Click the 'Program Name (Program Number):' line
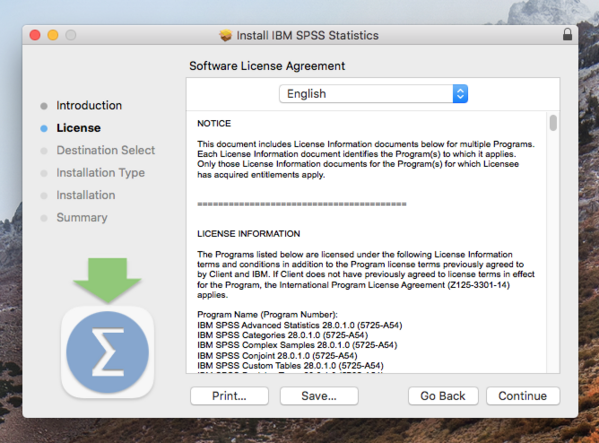The width and height of the screenshot is (599, 443). tap(267, 315)
